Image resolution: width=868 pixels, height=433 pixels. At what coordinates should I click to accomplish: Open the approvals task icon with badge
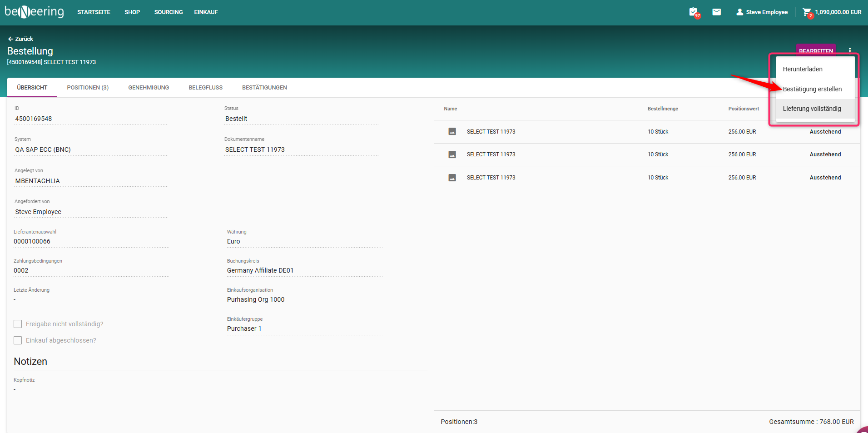click(694, 12)
